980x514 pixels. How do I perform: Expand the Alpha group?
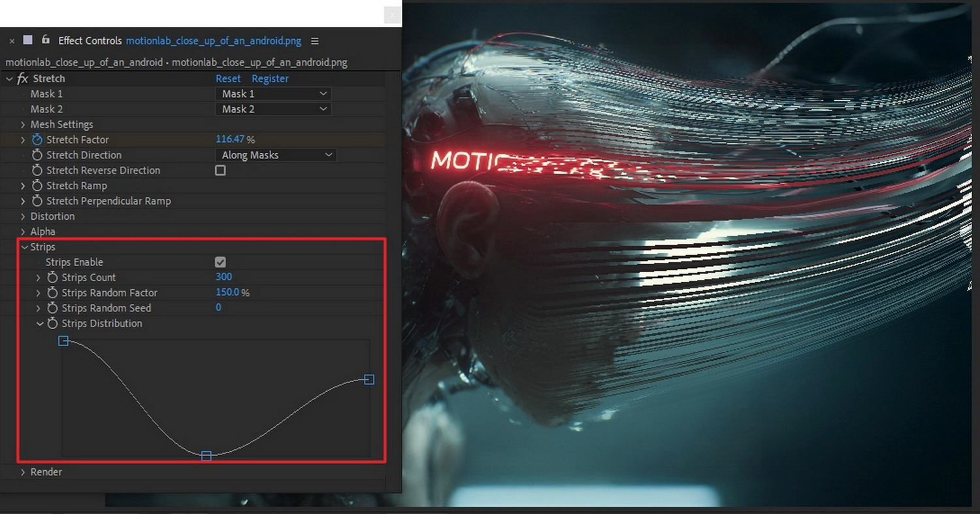coord(24,231)
